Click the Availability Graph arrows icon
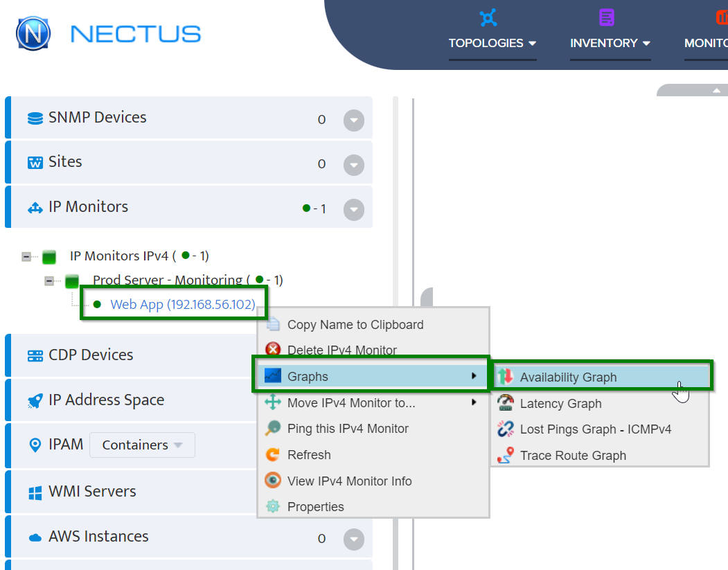Image resolution: width=728 pixels, height=570 pixels. [505, 377]
